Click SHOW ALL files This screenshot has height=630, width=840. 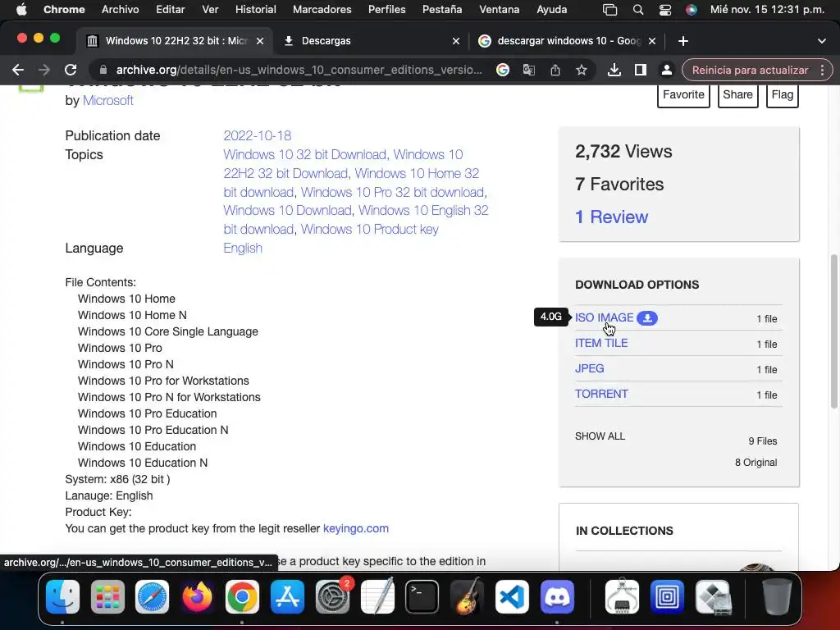[600, 436]
